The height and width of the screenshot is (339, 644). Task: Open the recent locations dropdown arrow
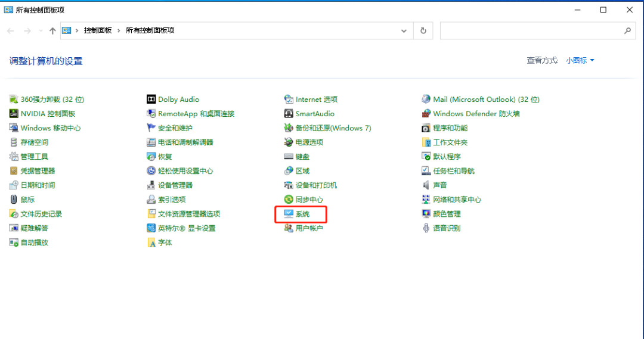coord(41,31)
